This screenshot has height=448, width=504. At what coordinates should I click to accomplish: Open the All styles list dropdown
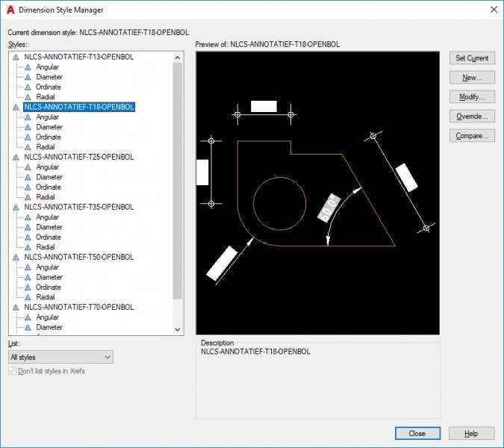[60, 357]
